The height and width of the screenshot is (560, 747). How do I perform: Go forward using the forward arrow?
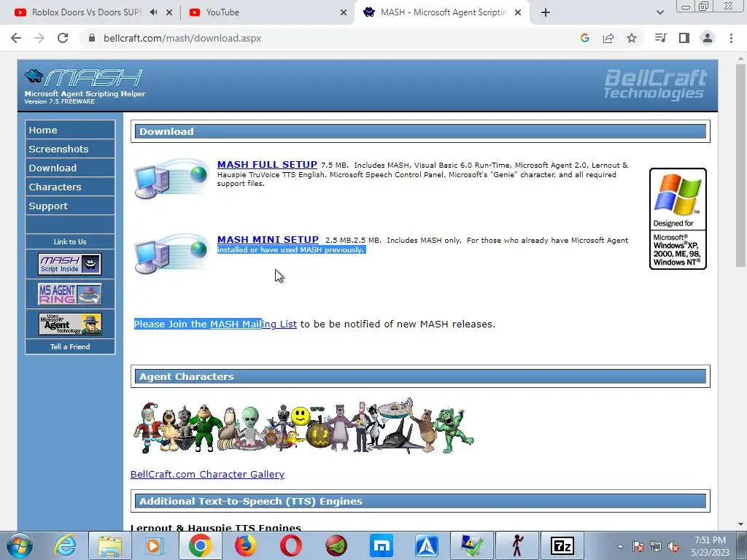pyautogui.click(x=39, y=38)
